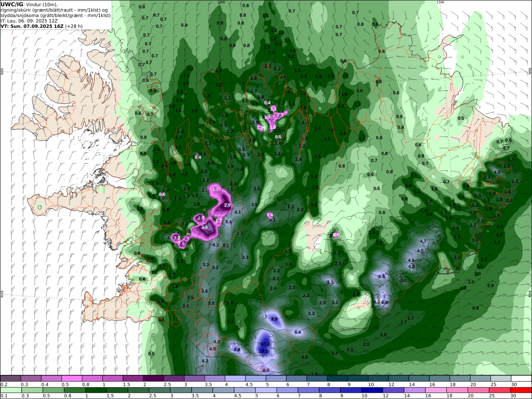Click the 4.0 value near the east coast
The height and width of the screenshot is (399, 532).
click(497, 172)
